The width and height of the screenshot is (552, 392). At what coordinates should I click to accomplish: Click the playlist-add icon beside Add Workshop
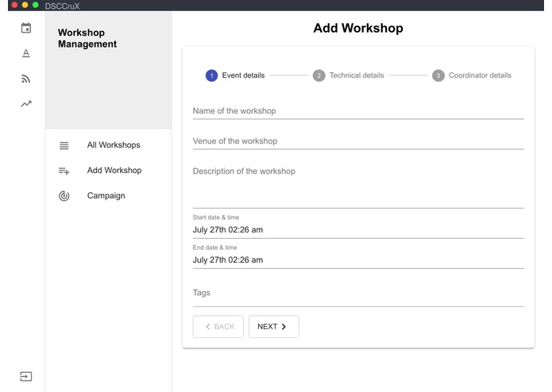tap(64, 171)
